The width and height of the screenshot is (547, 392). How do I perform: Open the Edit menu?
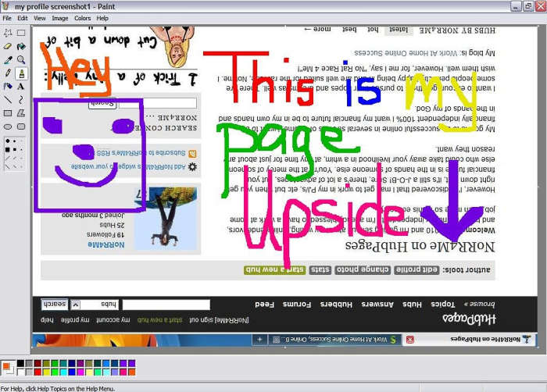click(x=23, y=18)
